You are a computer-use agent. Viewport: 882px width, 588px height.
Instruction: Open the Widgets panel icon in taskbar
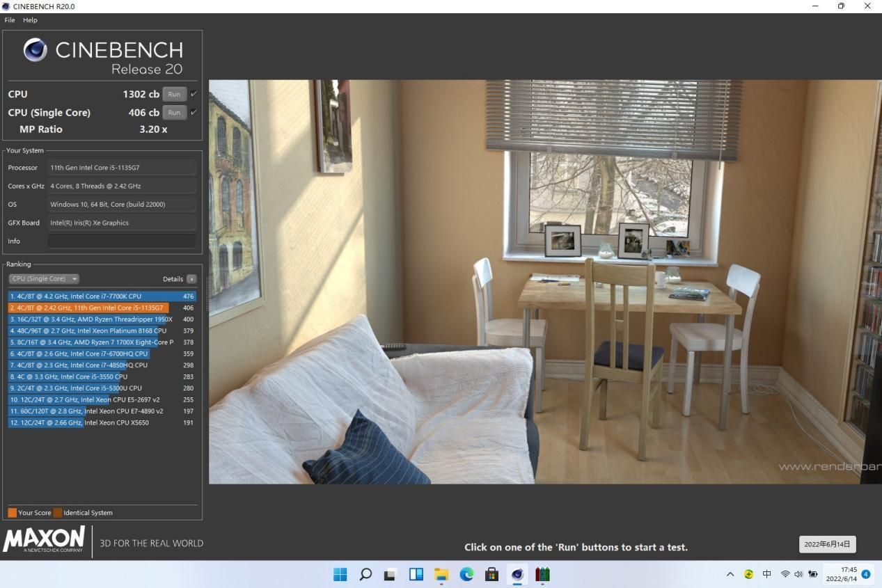coord(416,574)
